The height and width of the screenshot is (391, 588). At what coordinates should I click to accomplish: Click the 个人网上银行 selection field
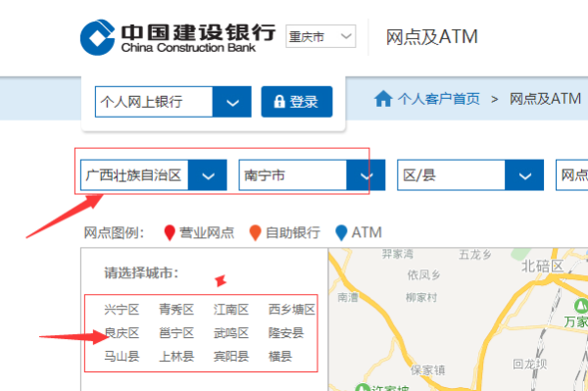click(x=154, y=102)
